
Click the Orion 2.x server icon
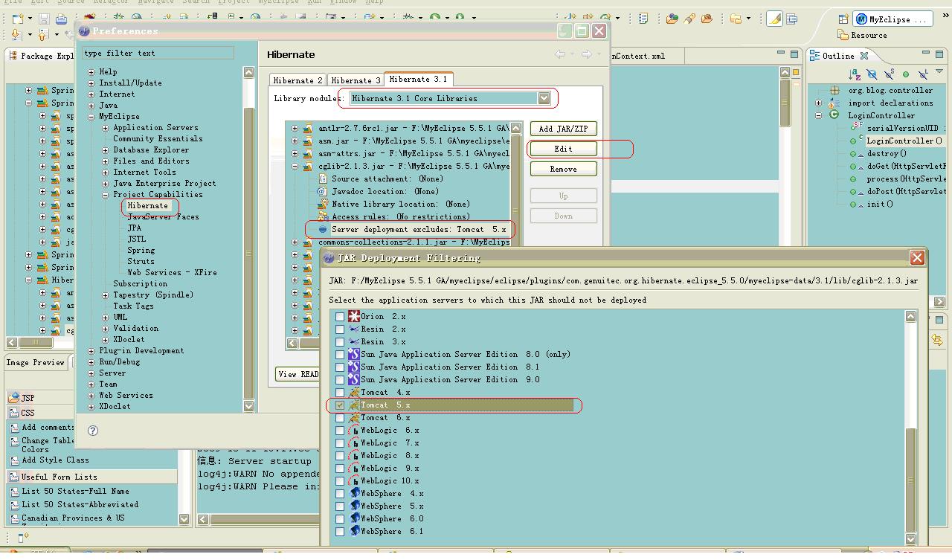(354, 317)
